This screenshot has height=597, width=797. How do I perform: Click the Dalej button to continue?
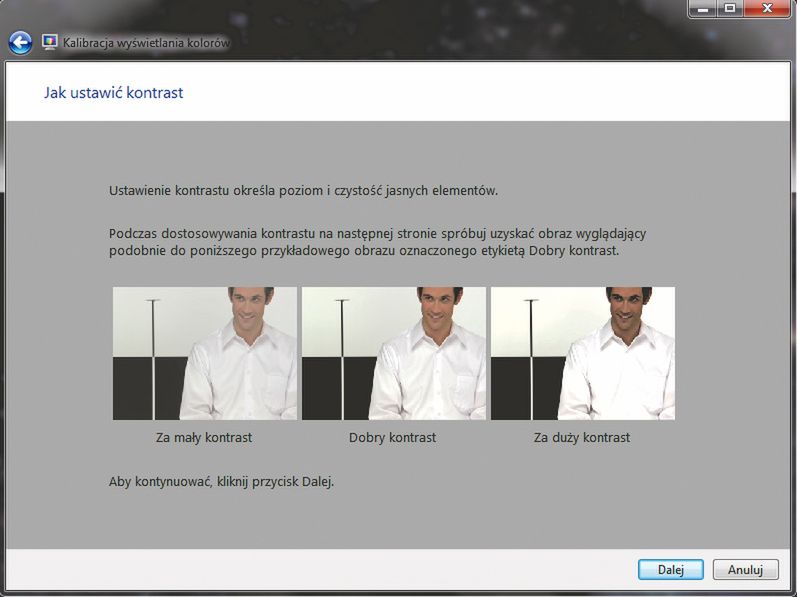(670, 570)
